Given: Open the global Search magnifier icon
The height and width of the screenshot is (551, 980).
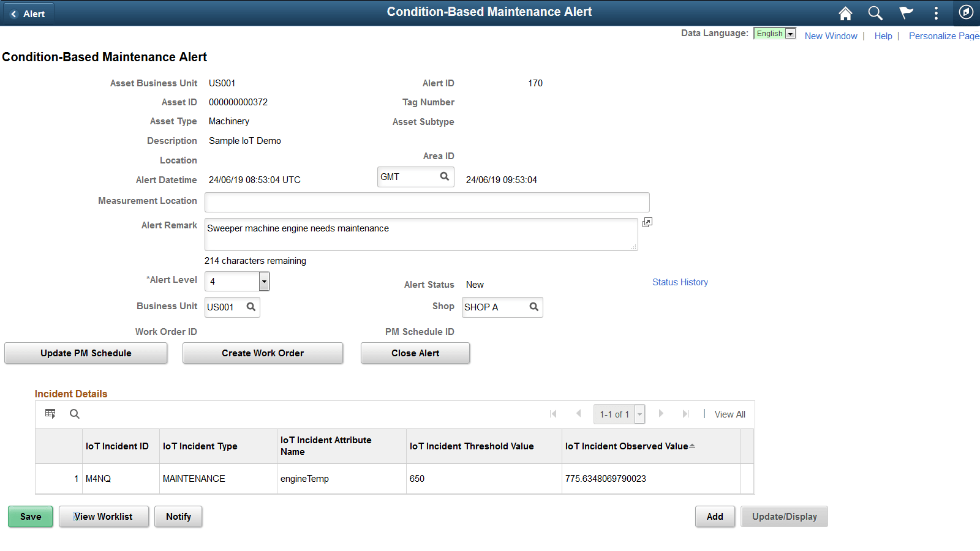Looking at the screenshot, I should pos(875,13).
